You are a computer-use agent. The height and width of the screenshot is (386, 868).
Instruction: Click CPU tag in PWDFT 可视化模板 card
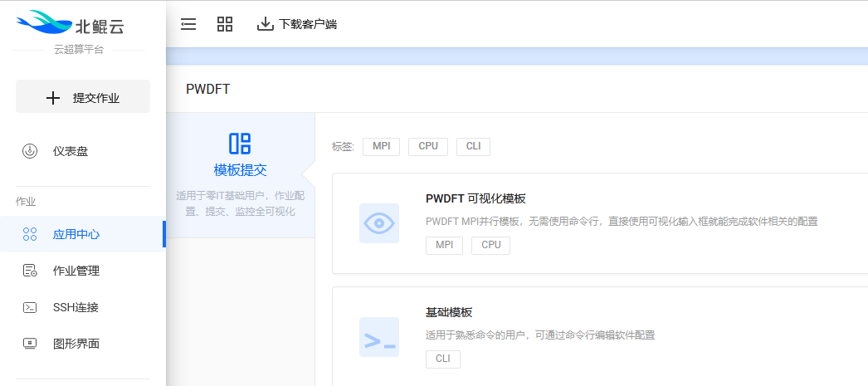(490, 246)
